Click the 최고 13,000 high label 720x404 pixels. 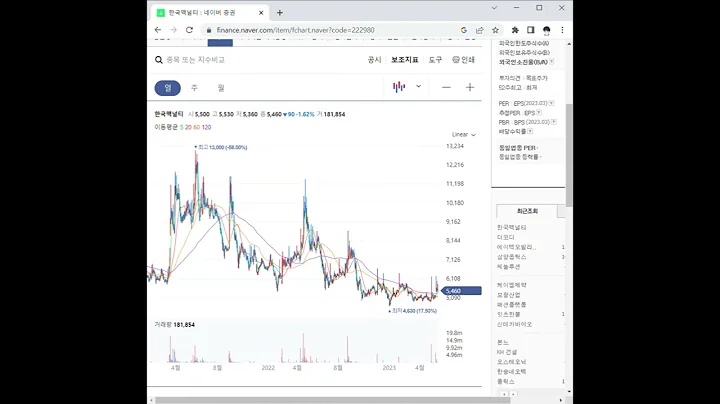coord(221,147)
